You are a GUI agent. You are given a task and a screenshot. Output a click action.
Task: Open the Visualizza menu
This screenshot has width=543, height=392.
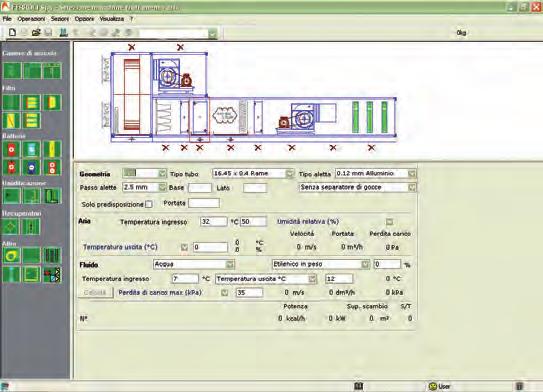[112, 19]
